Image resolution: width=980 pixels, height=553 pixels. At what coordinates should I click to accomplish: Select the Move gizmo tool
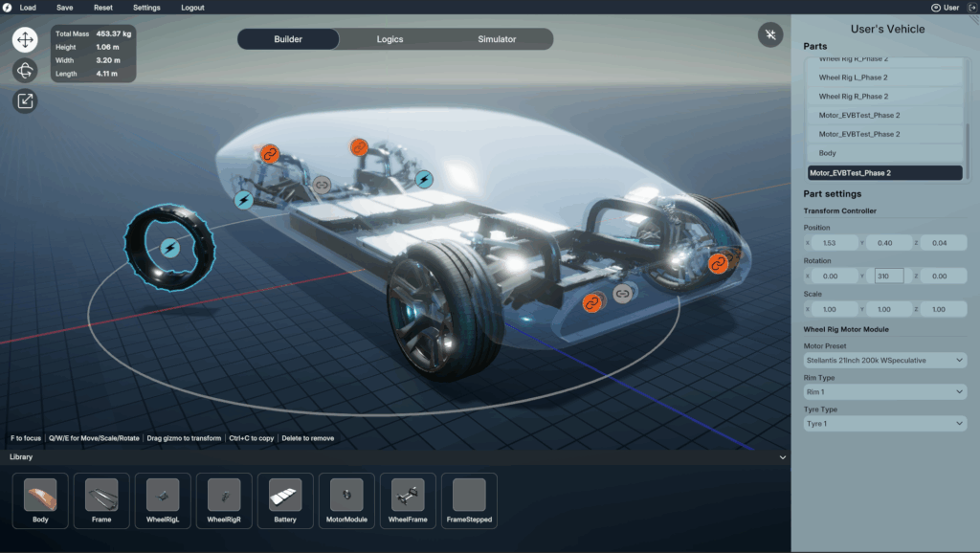point(24,39)
